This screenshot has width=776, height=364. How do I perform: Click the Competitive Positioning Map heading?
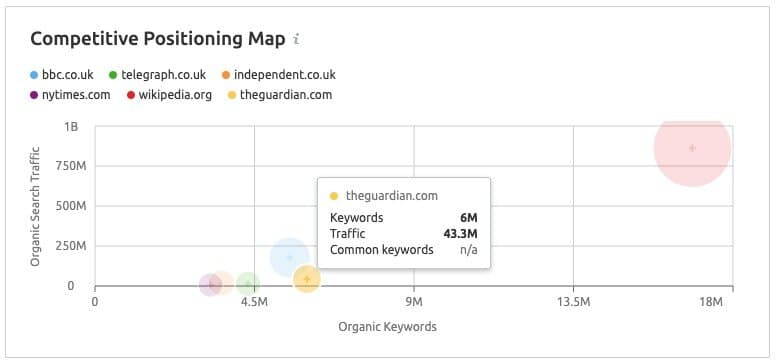158,39
